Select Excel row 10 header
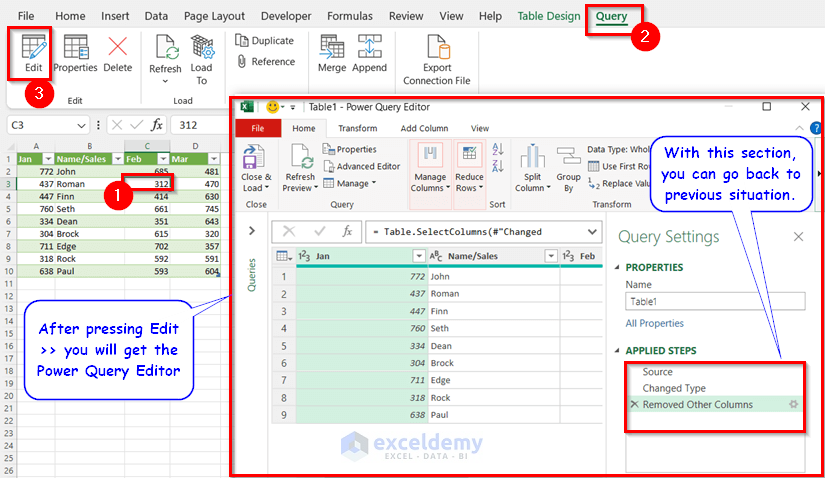 (x=8, y=271)
